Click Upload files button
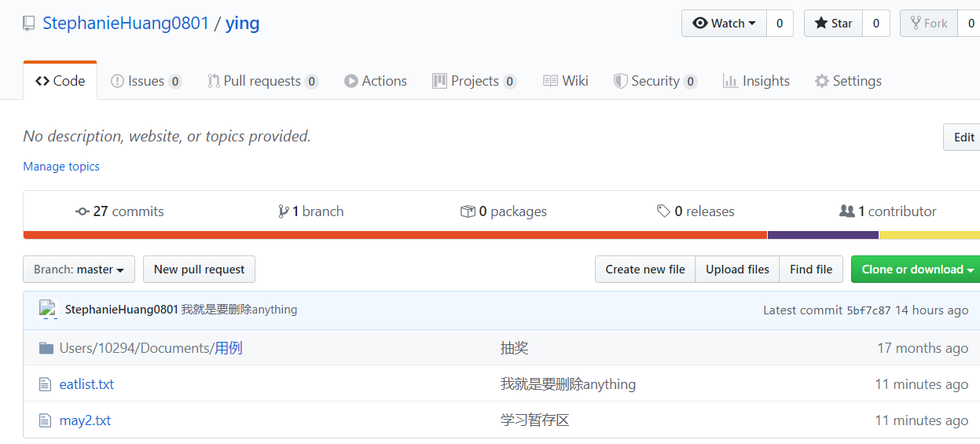Screen dimensions: 980x444 (737, 269)
